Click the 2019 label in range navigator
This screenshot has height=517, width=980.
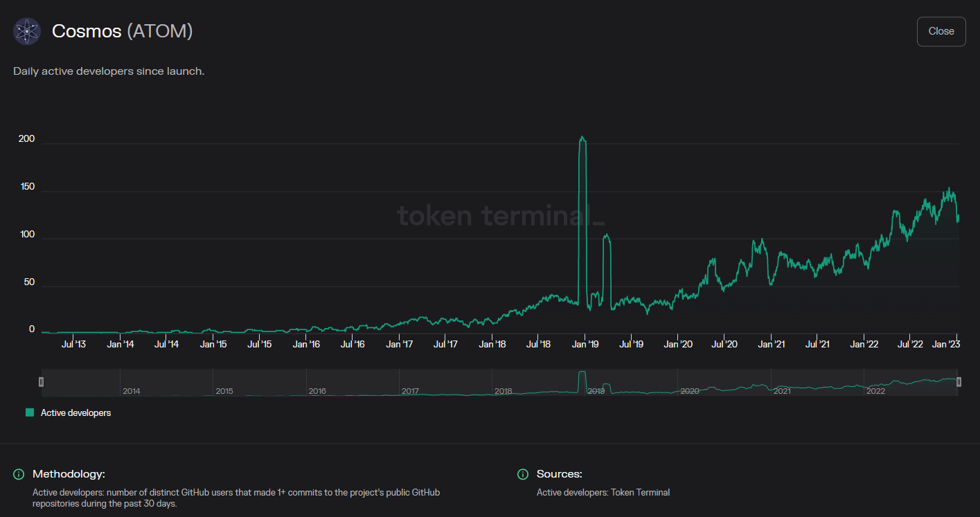(x=596, y=391)
